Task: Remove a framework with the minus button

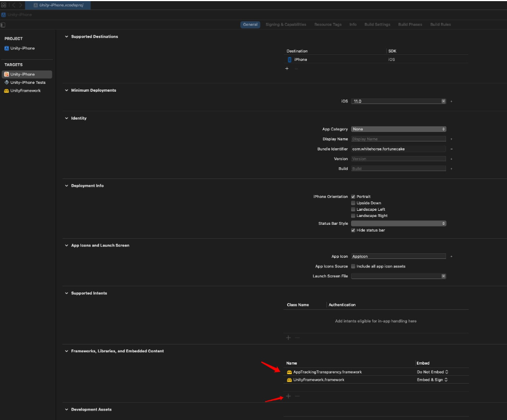Action: point(297,396)
